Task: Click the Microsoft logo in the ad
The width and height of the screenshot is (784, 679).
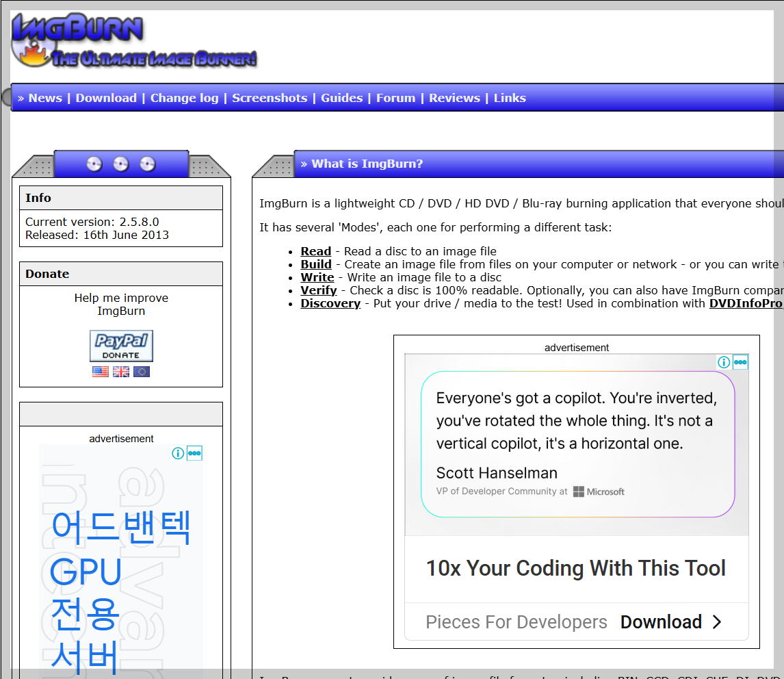Action: tap(599, 492)
